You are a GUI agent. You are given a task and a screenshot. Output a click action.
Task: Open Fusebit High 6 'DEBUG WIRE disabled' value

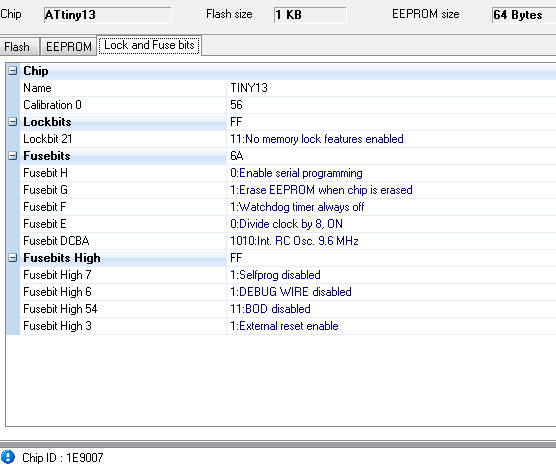click(291, 292)
